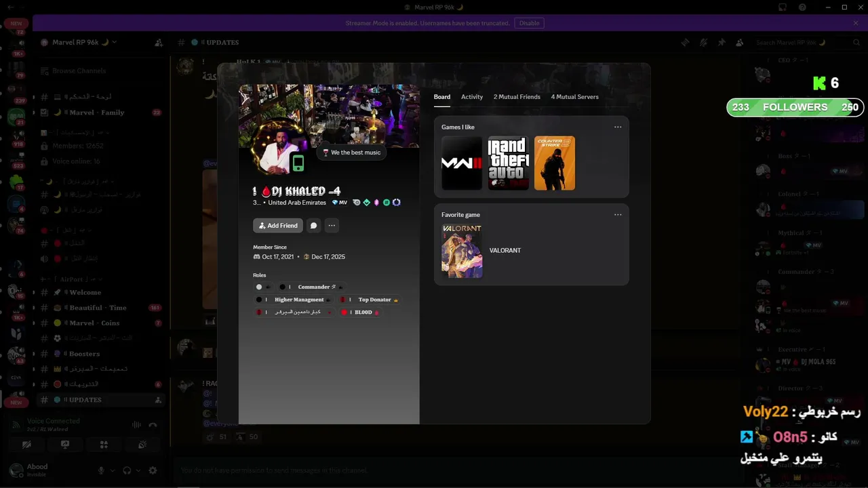
Task: Select the UPDATES channel in the sidebar
Action: pos(102,400)
